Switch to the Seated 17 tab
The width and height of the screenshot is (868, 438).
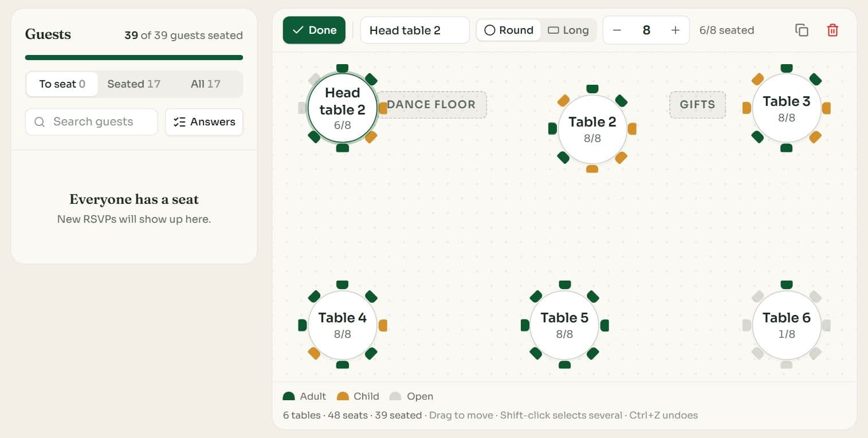click(134, 84)
